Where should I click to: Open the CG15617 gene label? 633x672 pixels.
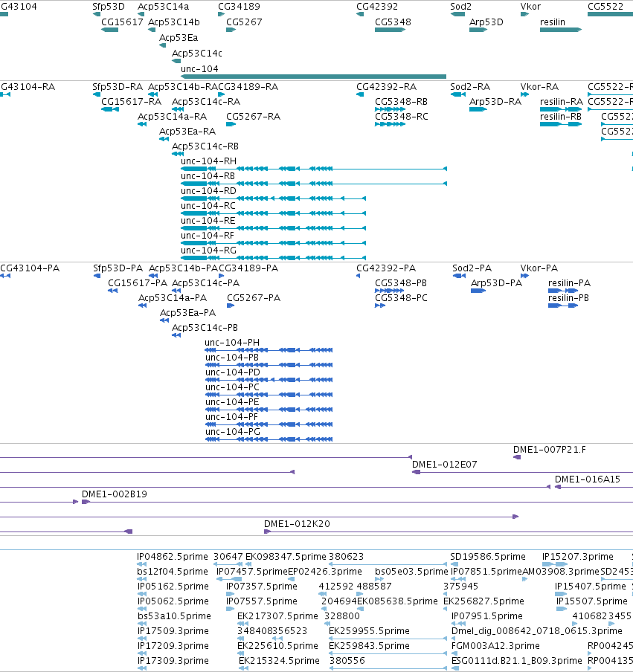point(122,22)
